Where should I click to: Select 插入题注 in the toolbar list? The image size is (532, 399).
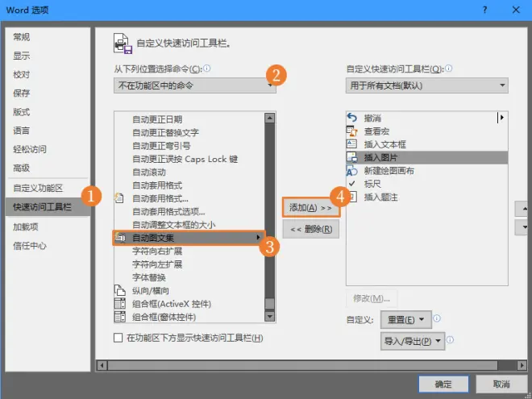coord(427,197)
